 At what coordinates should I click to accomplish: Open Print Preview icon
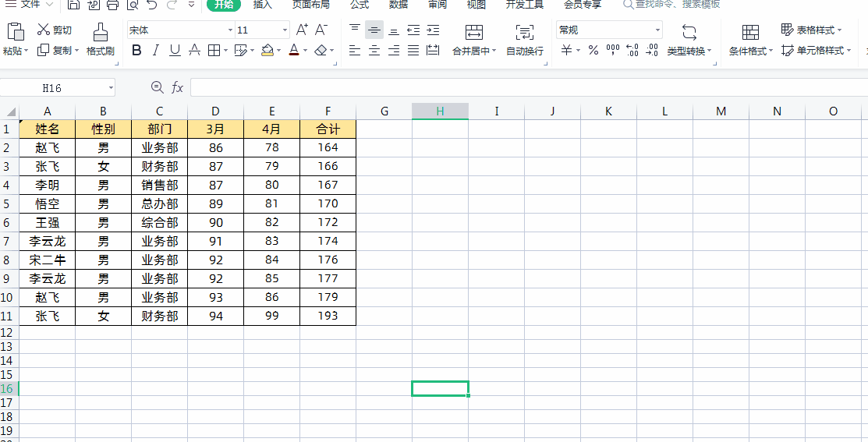point(132,5)
